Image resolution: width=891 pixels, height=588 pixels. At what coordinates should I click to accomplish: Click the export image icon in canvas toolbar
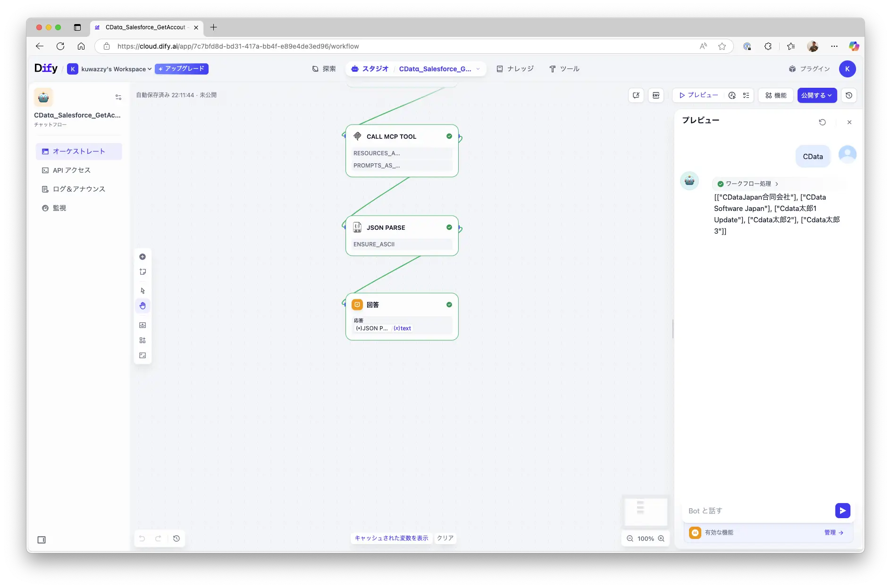tap(143, 325)
